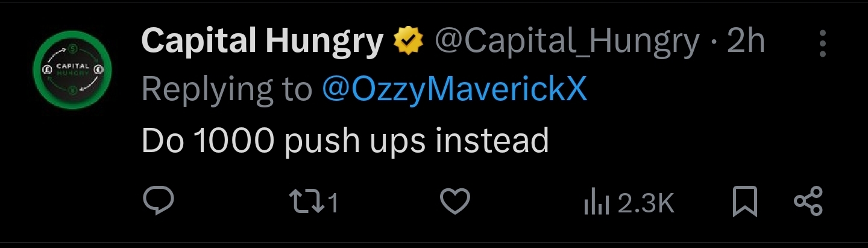The image size is (868, 248).
Task: Bookmark the Capital Hungry tweet
Action: pos(745,202)
